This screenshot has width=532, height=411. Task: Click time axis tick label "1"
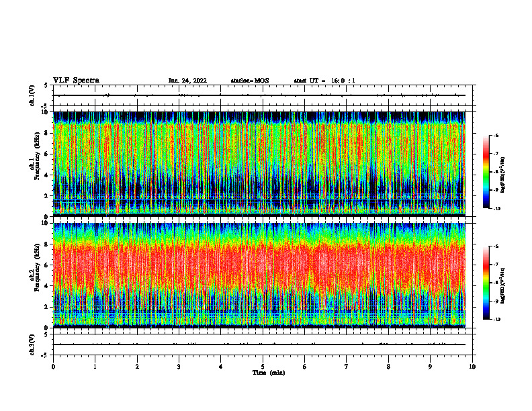95,367
